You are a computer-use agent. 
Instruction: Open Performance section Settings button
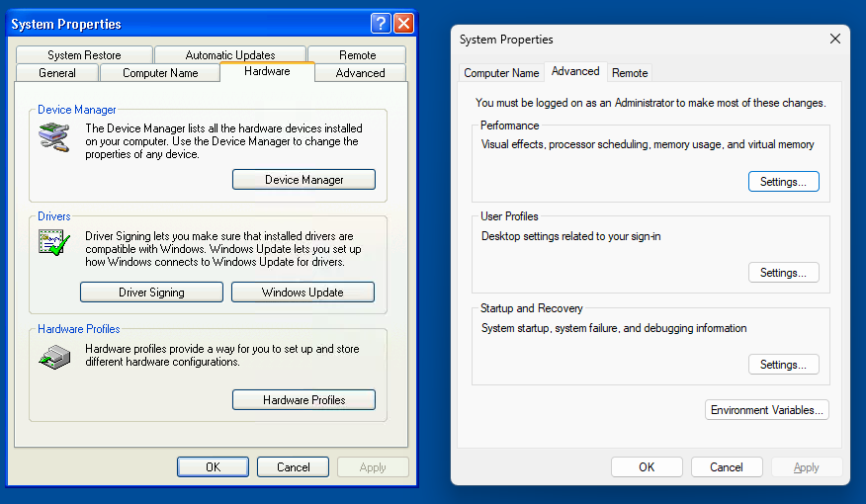pyautogui.click(x=783, y=182)
